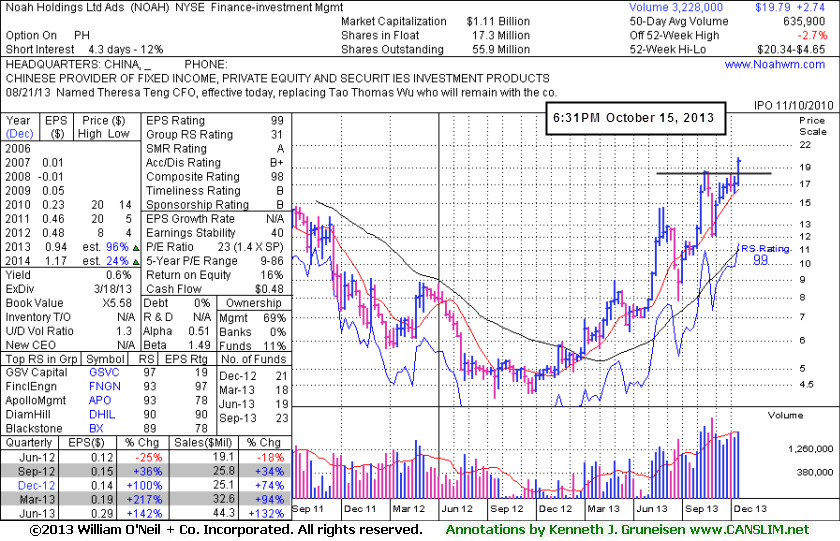Screen dimensions: 840x541
Task: Click the 2013 EPS 0.94 value
Action: (x=56, y=247)
